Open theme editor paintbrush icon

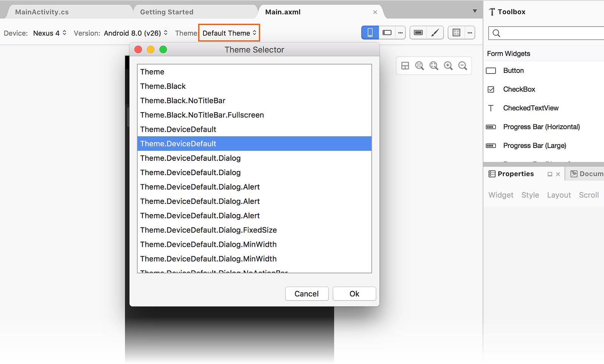[x=435, y=33]
